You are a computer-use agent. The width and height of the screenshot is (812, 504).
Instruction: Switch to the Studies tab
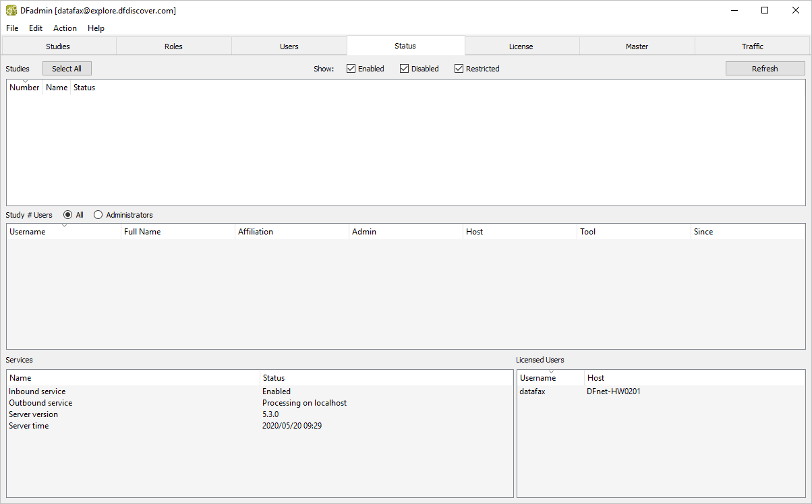pos(58,46)
